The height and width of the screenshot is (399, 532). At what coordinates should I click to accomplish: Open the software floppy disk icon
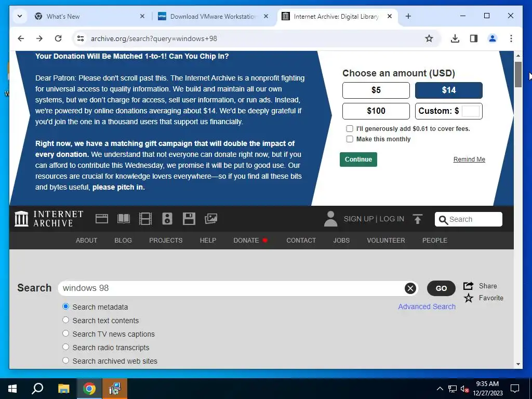pos(189,219)
